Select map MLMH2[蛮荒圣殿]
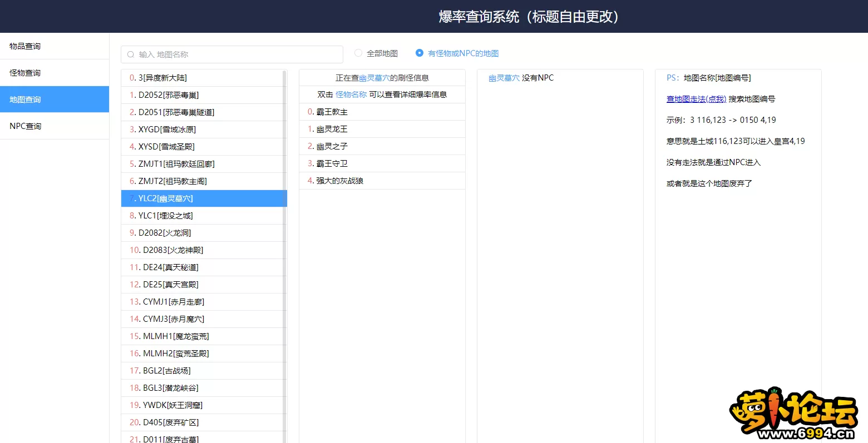The image size is (868, 443). point(202,354)
